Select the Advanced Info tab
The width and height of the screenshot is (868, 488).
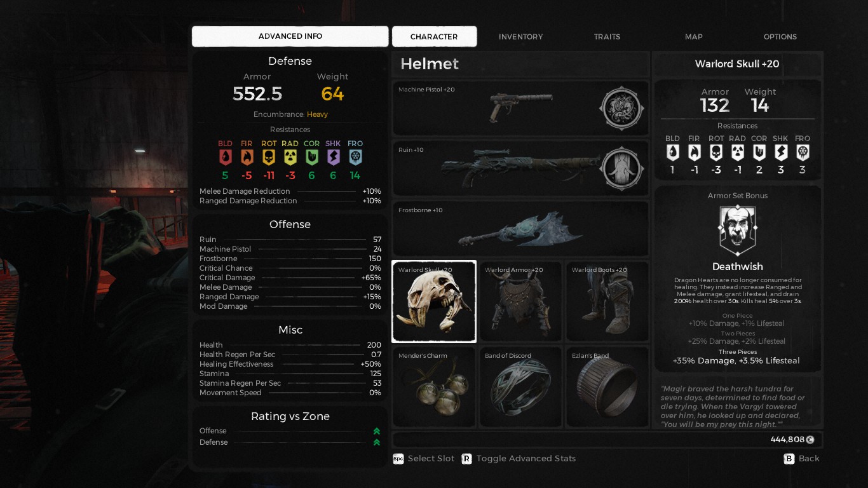coord(290,36)
